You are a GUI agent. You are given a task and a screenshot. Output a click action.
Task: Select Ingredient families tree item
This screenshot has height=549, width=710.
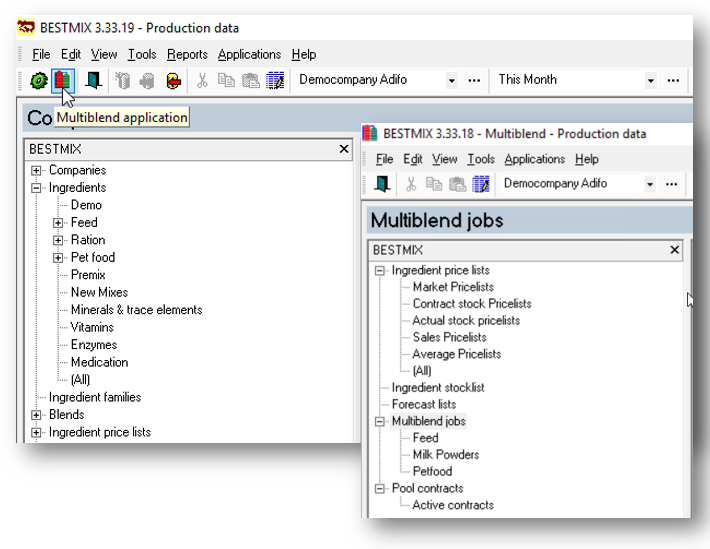pos(95,397)
